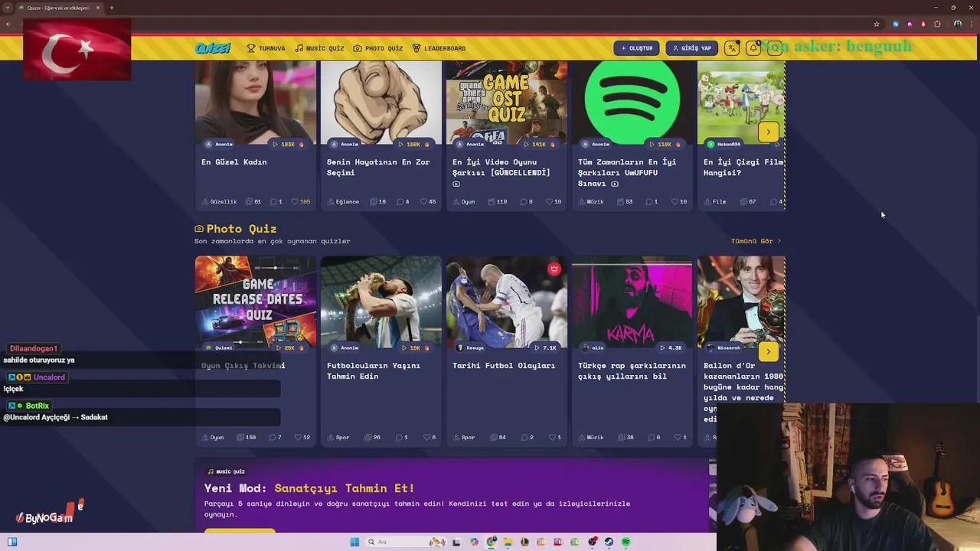Screen dimensions: 980x551
Task: Click the comment icon on En Güzel Kadın
Action: pyautogui.click(x=272, y=202)
